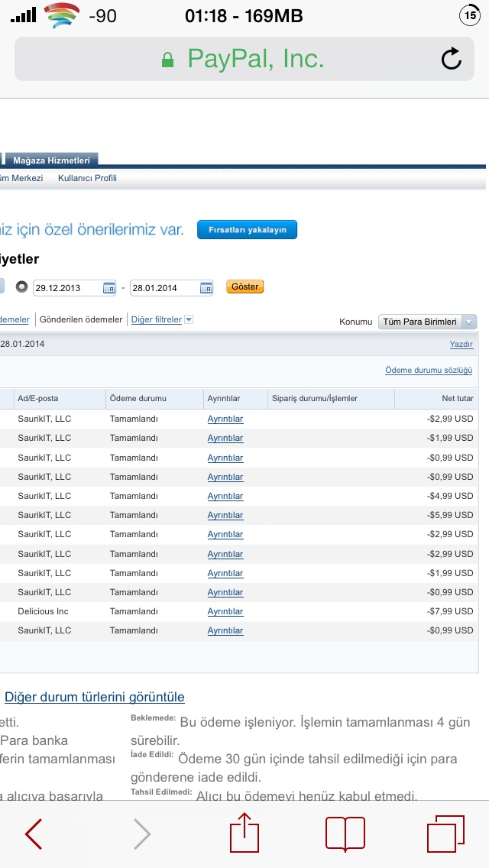489x868 pixels.
Task: Click the Sipariş durumu/İşlemler column header
Action: pyautogui.click(x=315, y=398)
